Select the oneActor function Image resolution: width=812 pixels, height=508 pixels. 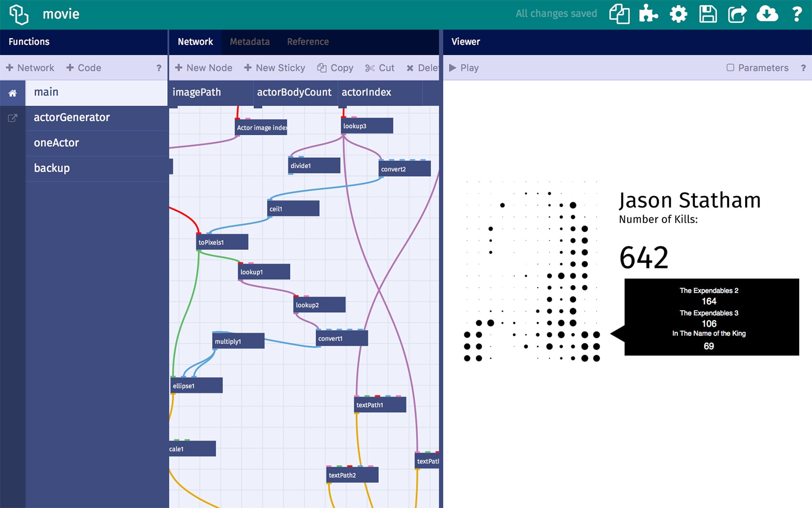(56, 143)
